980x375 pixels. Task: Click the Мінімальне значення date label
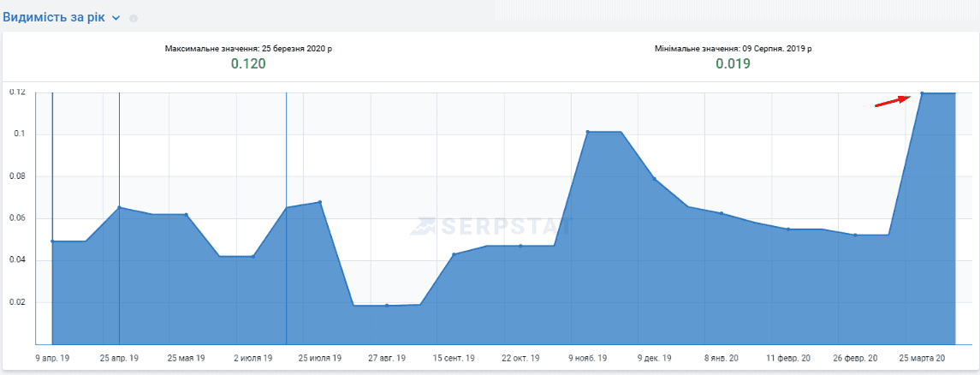(x=734, y=48)
